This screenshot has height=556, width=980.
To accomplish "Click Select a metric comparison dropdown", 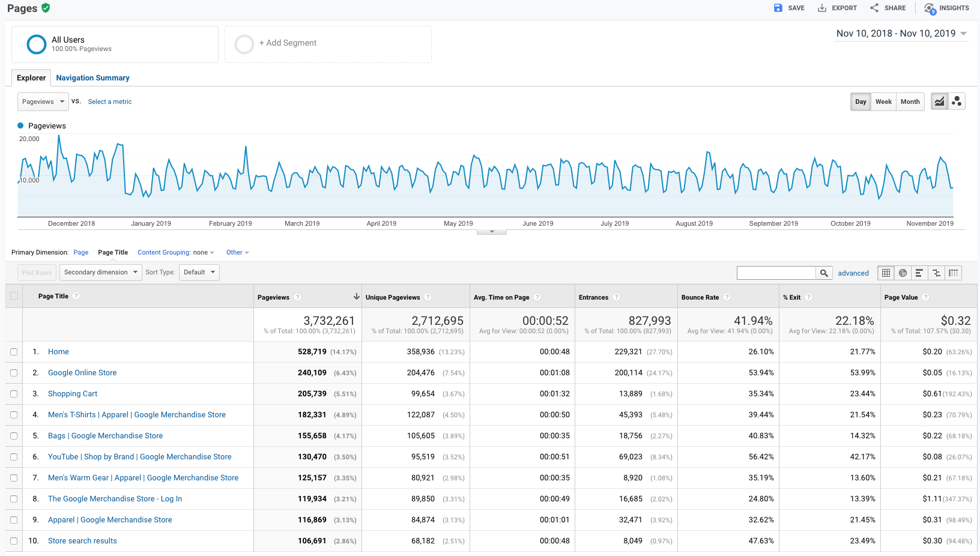I will (110, 102).
